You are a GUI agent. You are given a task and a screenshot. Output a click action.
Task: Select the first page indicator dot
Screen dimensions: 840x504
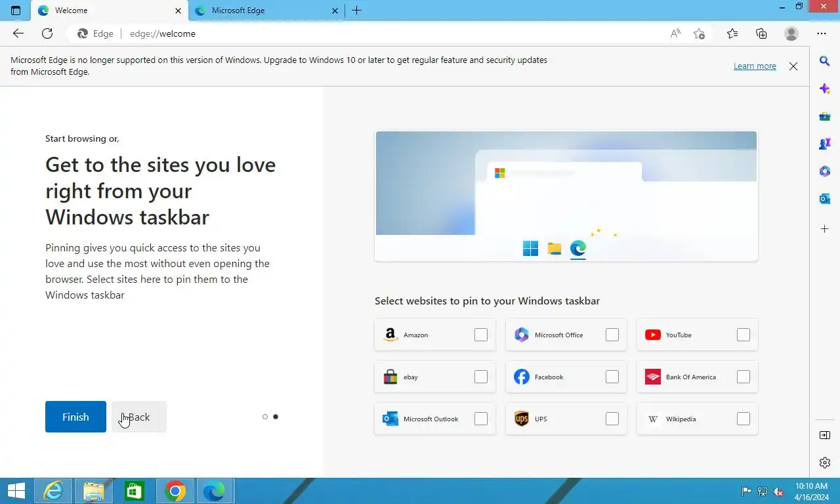pos(265,417)
